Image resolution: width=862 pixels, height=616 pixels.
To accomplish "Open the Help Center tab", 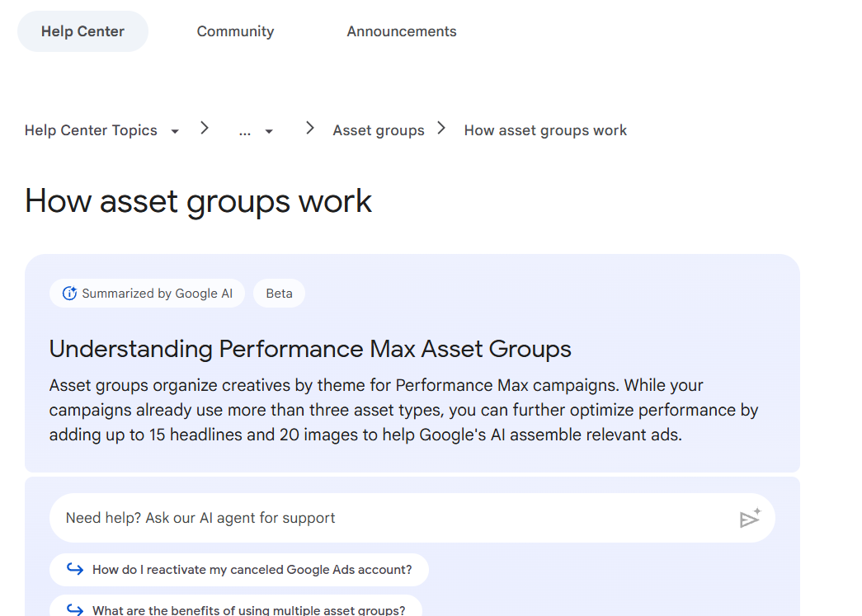I will (82, 31).
